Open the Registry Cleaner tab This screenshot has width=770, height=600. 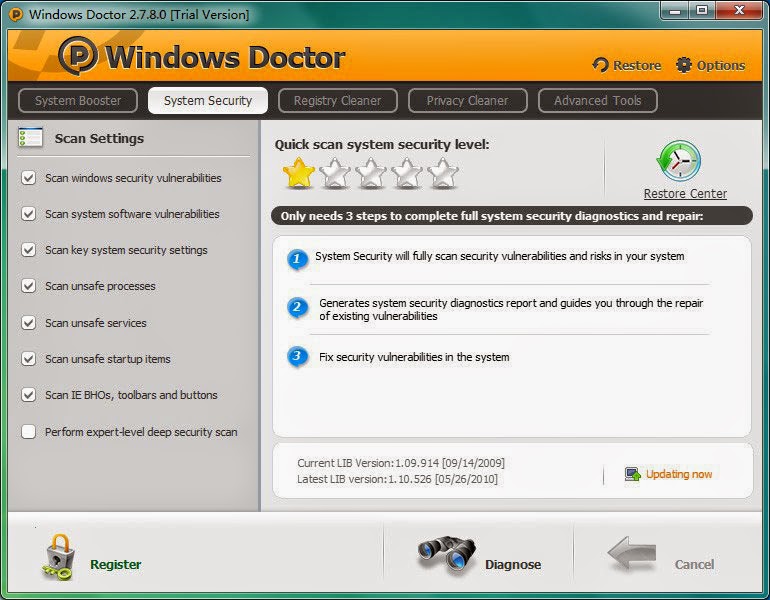(x=337, y=101)
